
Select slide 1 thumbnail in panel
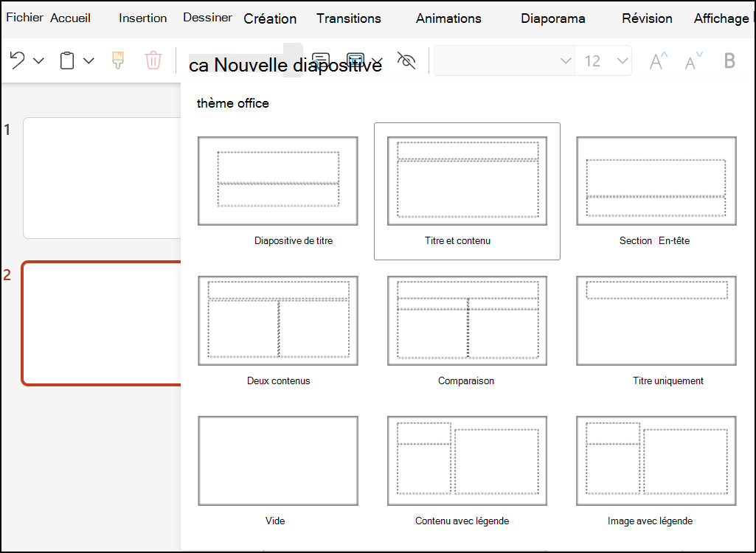tap(102, 178)
